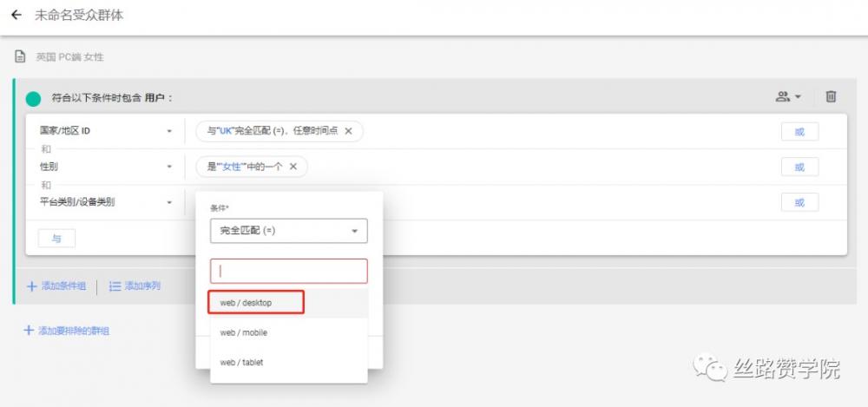Click the empty value input field

click(x=288, y=272)
